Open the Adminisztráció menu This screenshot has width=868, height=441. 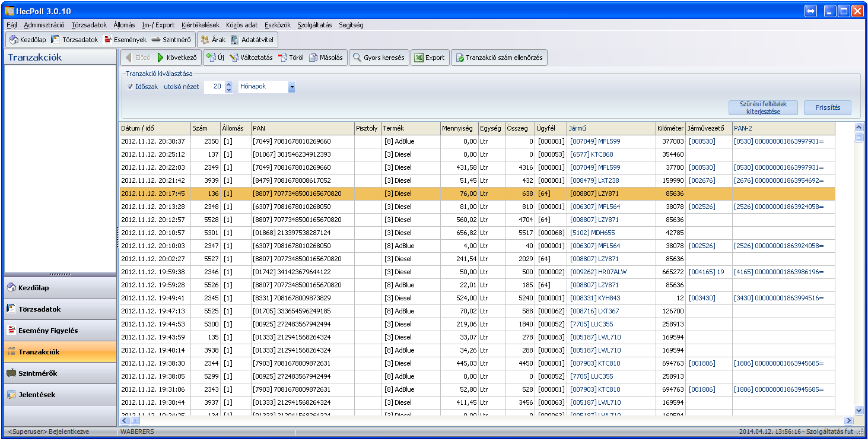click(44, 25)
